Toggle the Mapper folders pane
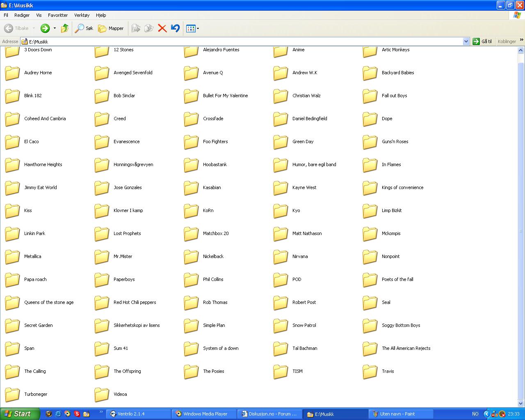Viewport: 525px width, 420px height. point(111,28)
